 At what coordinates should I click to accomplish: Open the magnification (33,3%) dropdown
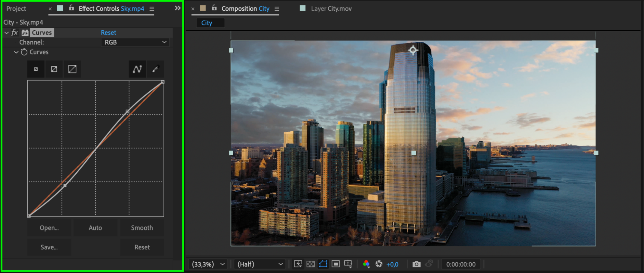pyautogui.click(x=208, y=264)
